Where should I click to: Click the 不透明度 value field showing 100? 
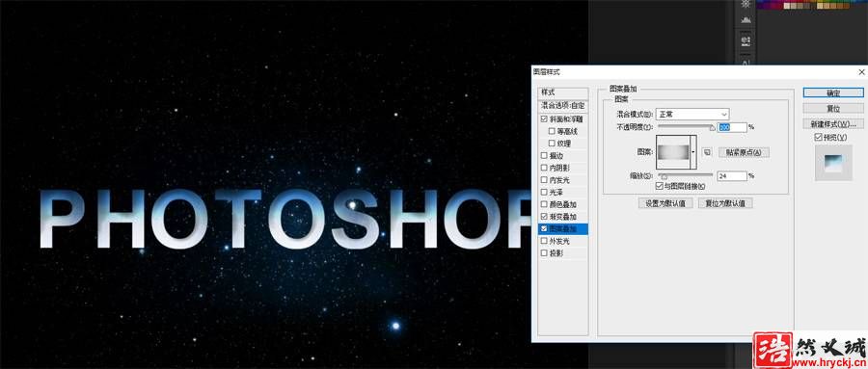click(x=732, y=127)
